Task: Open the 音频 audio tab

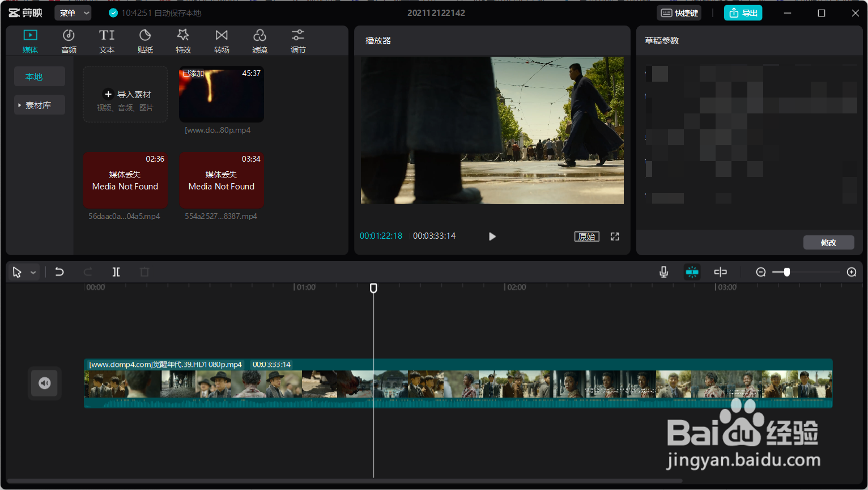Action: click(69, 41)
